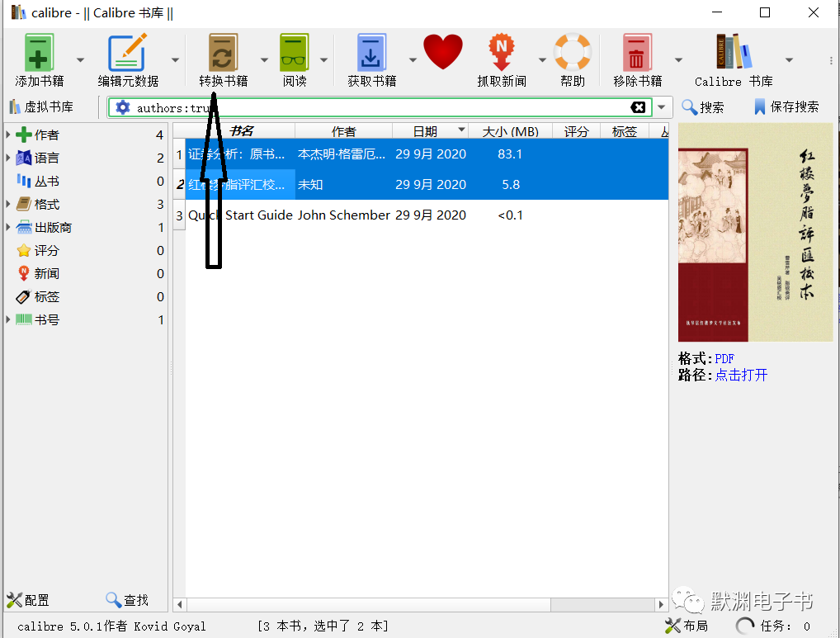Click the Convert books (转换书籍) icon

tap(223, 53)
